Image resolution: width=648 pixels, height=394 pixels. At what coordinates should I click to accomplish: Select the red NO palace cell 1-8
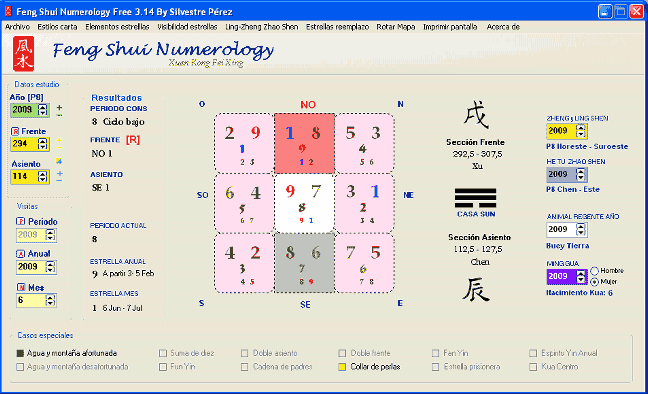(305, 143)
